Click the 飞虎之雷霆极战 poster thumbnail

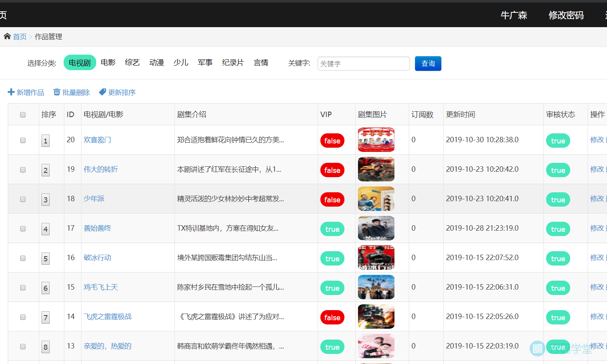click(x=376, y=316)
